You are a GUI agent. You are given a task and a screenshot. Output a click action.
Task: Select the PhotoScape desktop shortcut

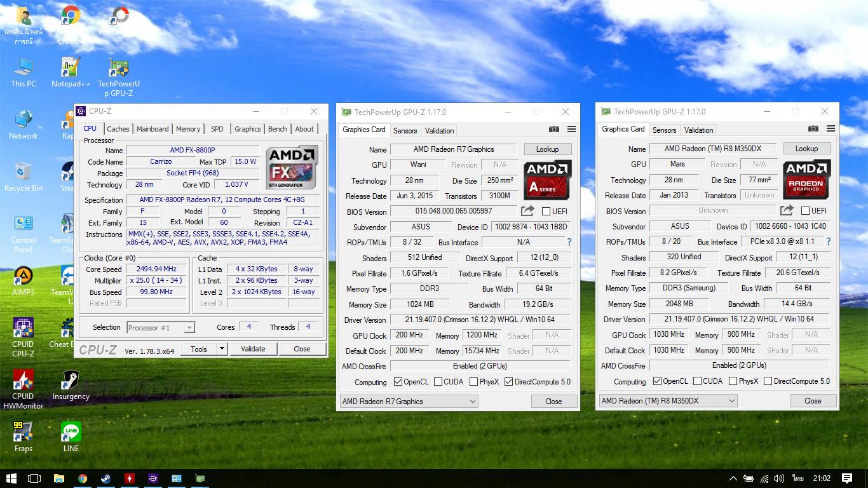coord(119,20)
